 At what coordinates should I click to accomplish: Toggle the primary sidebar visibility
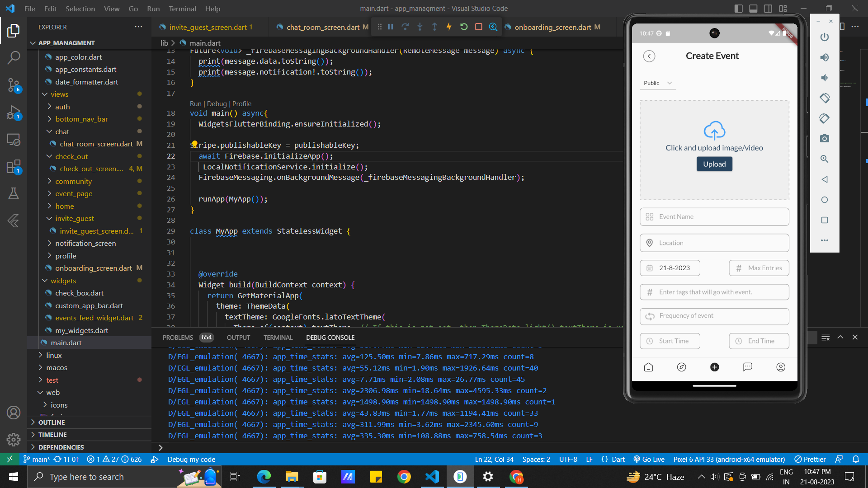tap(738, 8)
